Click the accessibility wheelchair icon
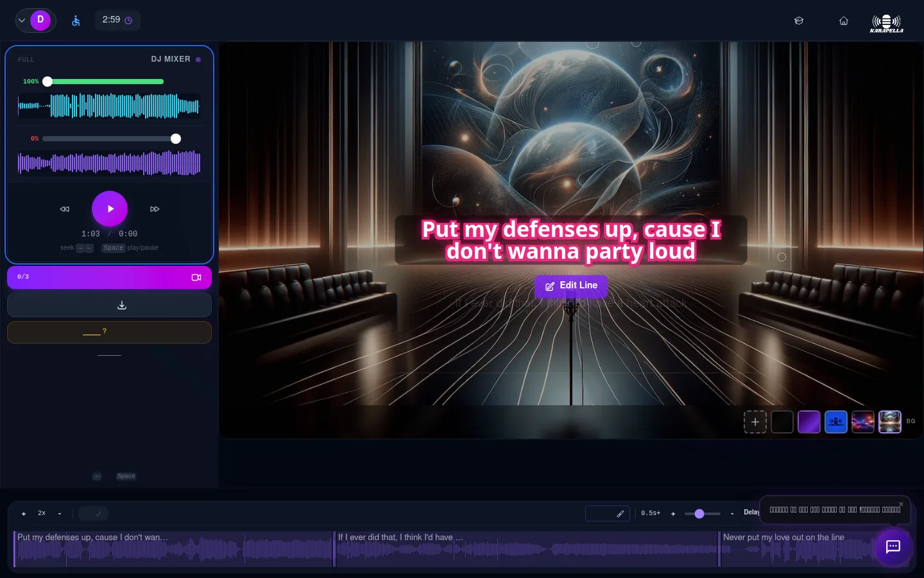Screen dimensions: 924x578 click(x=76, y=21)
